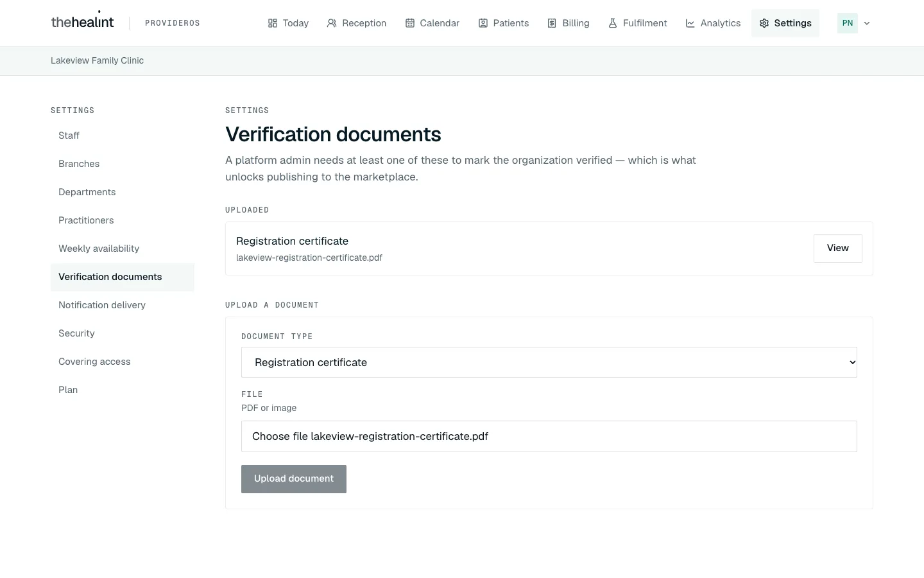The image size is (924, 578).
Task: Open Departments settings
Action: click(x=123, y=192)
